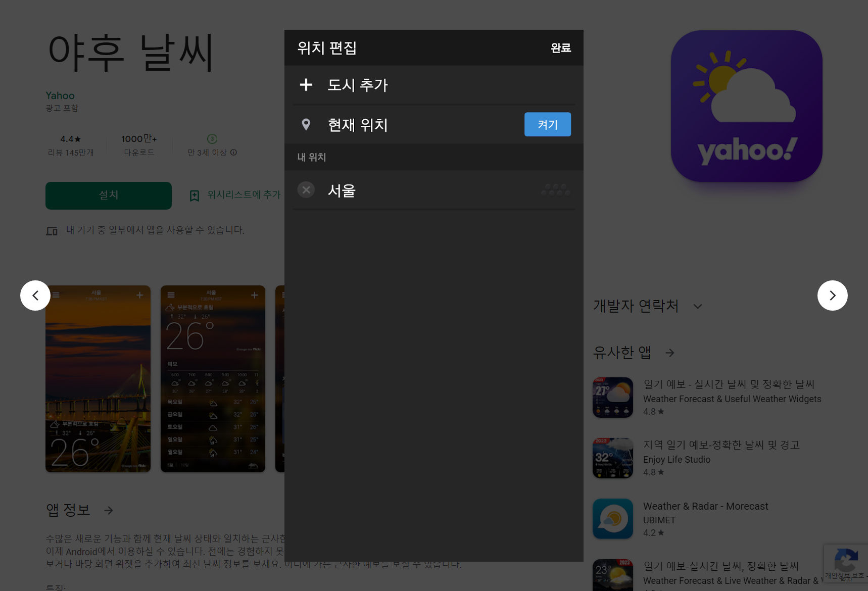868x591 pixels.
Task: Click 위시리스트에 추가 link
Action: (244, 194)
